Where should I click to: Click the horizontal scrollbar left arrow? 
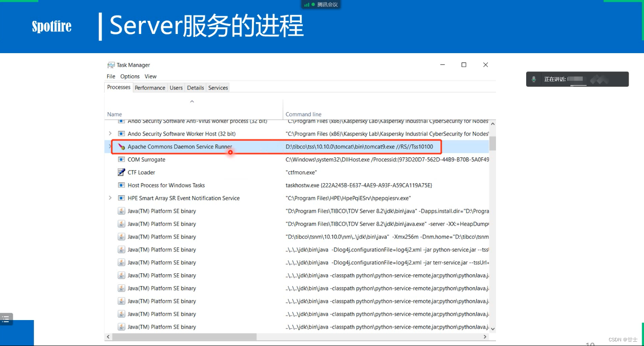(x=108, y=337)
